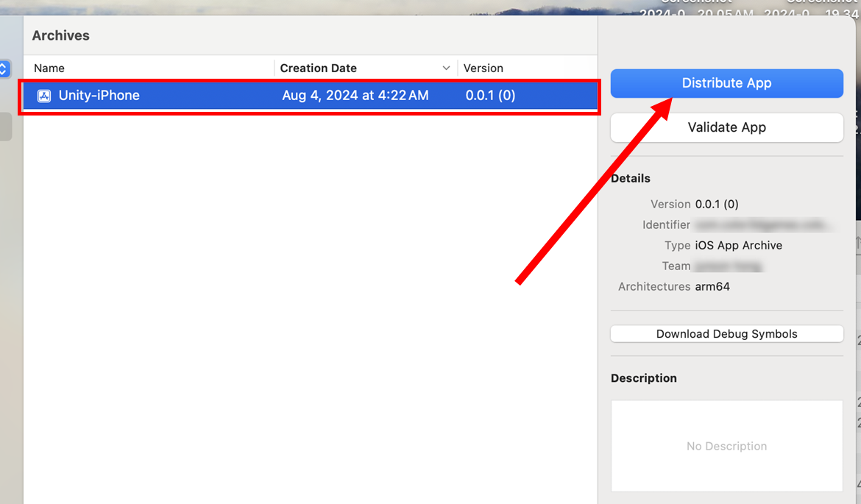Click the iOS App Archive type value
Viewport: 861px width, 504px height.
tap(739, 246)
